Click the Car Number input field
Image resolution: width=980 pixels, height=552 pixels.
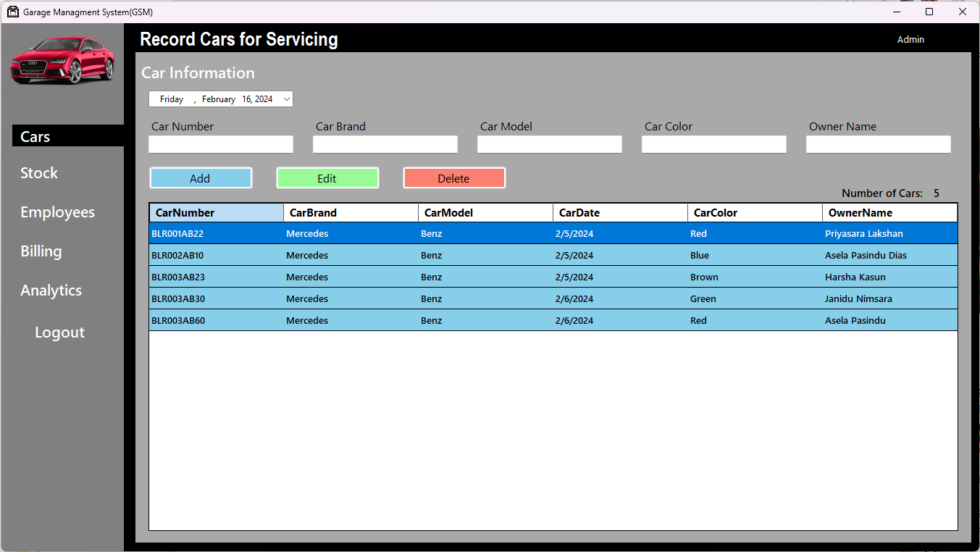[x=220, y=144]
